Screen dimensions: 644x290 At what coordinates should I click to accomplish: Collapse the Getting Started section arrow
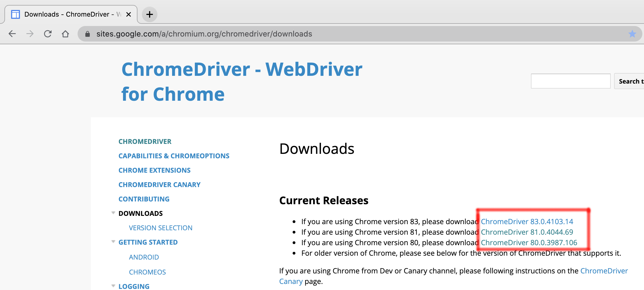(113, 242)
